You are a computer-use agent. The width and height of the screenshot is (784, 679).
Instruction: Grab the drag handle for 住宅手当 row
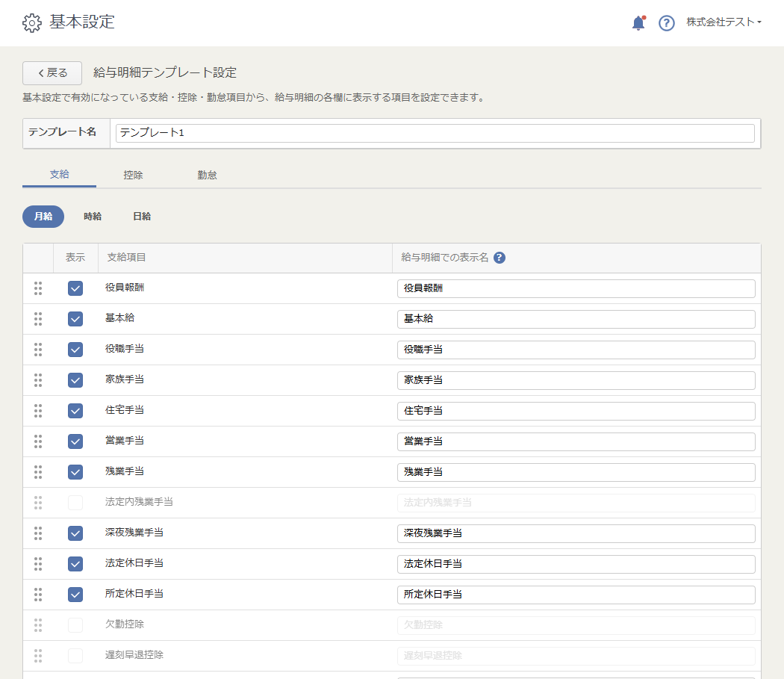click(38, 411)
